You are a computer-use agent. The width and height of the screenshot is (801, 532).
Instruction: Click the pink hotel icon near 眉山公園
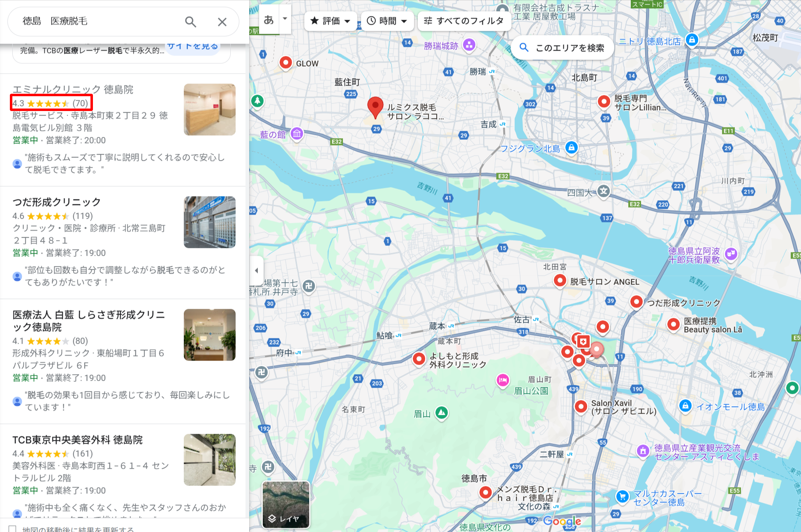(502, 380)
